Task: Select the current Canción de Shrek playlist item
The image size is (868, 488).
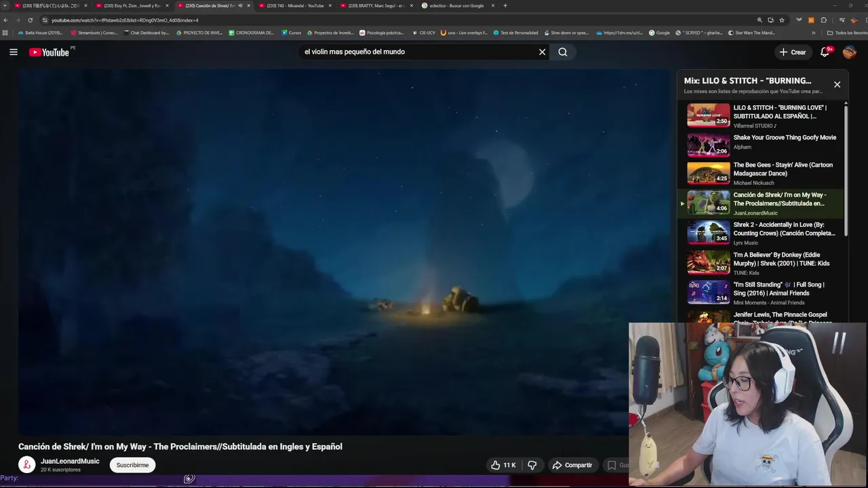Action: click(762, 203)
